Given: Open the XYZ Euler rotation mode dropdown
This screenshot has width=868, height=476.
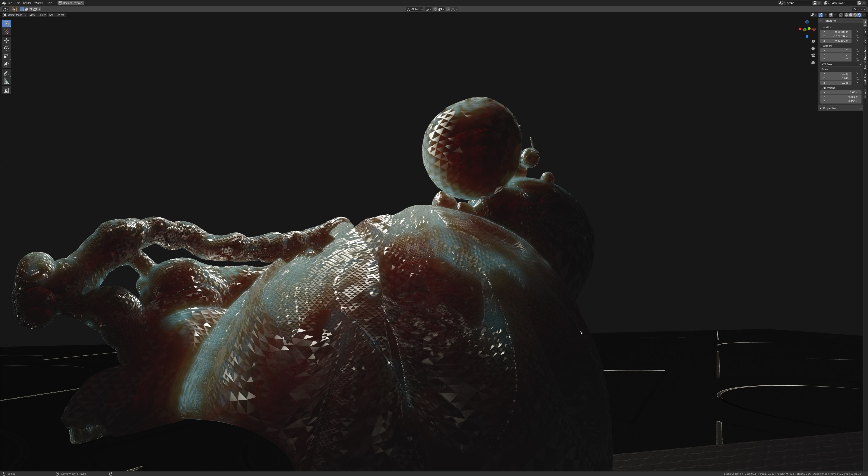Looking at the screenshot, I should (841, 64).
